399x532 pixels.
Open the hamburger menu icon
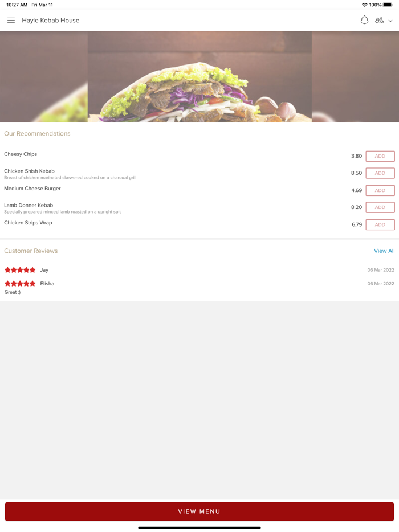coord(11,21)
